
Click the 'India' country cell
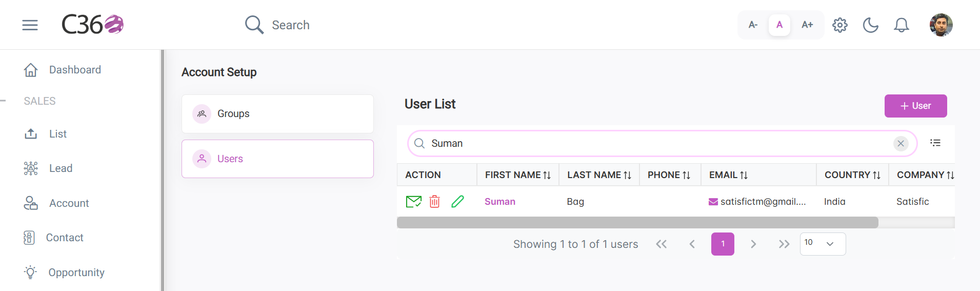[x=835, y=202]
